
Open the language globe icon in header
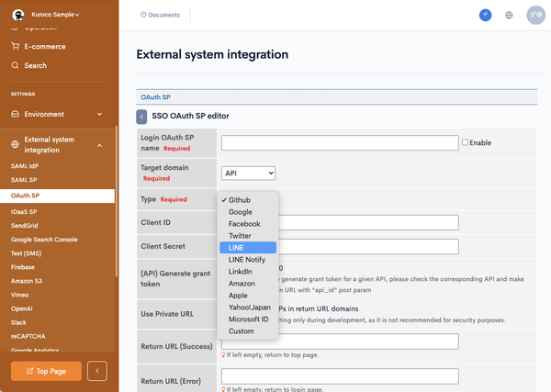pyautogui.click(x=509, y=15)
